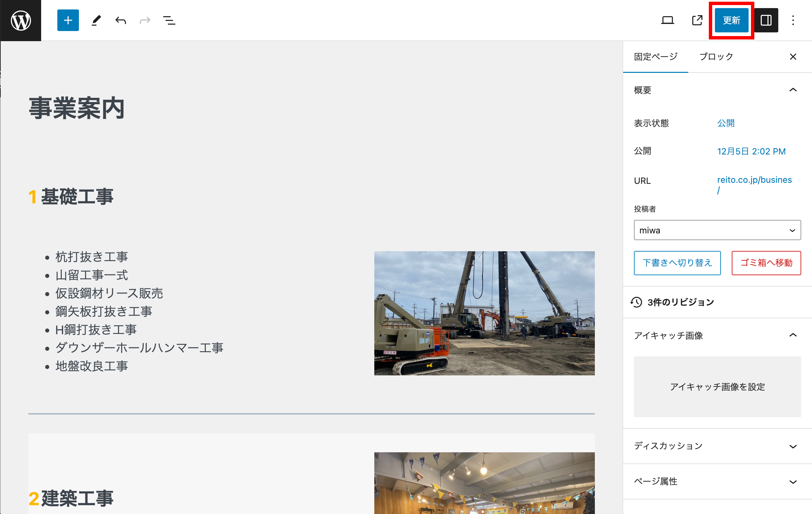812x514 pixels.
Task: Select the pencil Tools icon
Action: coord(96,20)
